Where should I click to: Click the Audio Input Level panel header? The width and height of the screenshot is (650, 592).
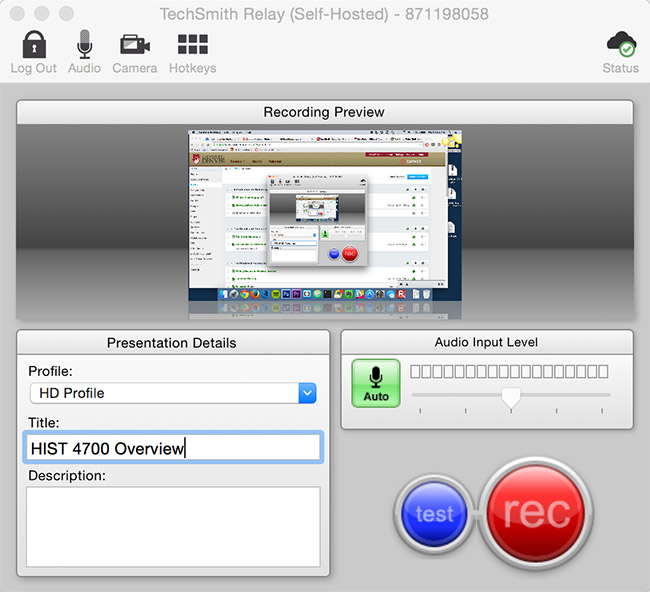click(x=487, y=342)
